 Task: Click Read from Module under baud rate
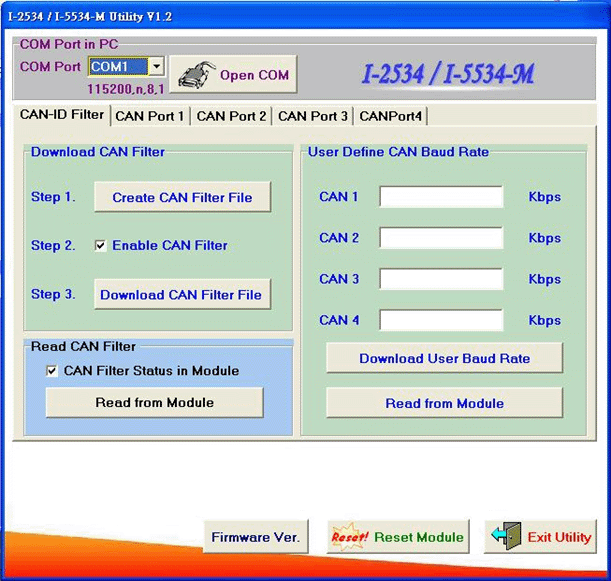click(x=444, y=404)
